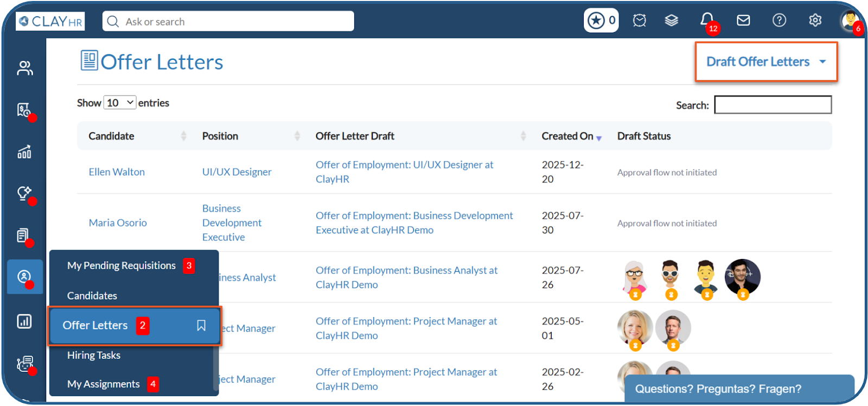
Task: Click Maria Osorio's Approval flow not initiated status
Action: [x=667, y=224]
